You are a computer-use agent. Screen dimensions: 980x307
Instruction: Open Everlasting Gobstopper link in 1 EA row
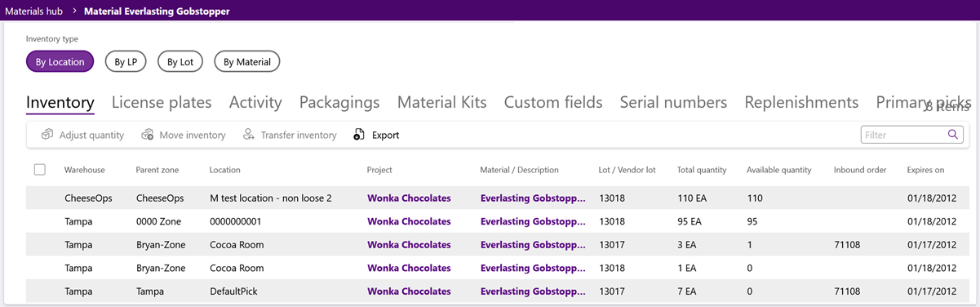(533, 268)
